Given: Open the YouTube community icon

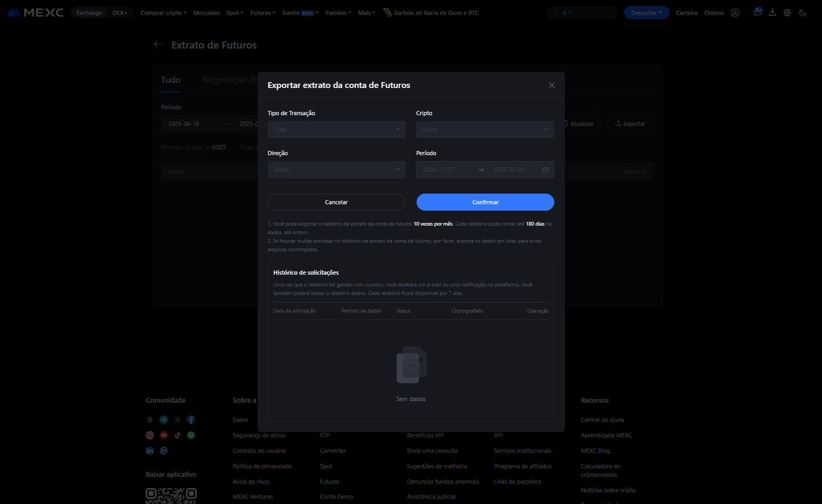Looking at the screenshot, I should coord(164,435).
